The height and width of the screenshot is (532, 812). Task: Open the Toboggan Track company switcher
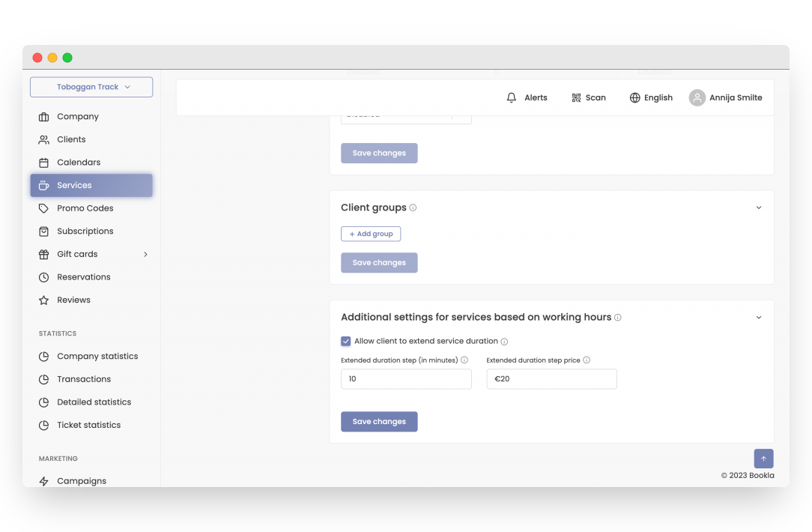(91, 87)
